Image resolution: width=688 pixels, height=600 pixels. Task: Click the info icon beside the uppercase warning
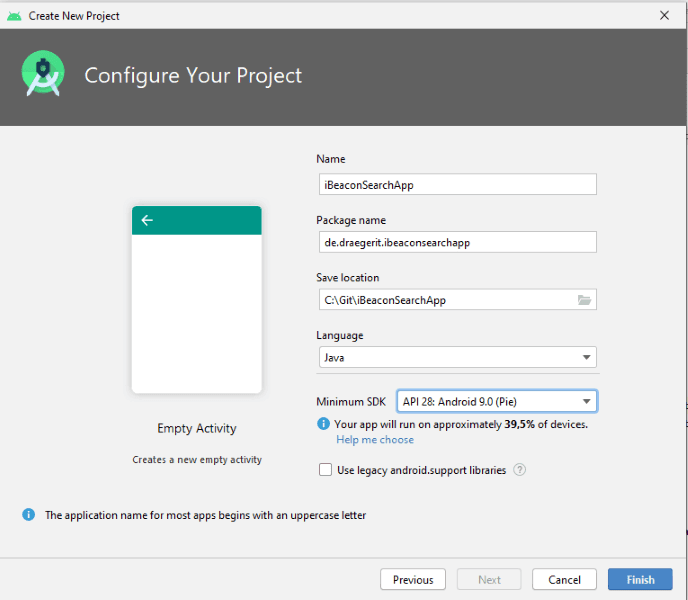coord(28,515)
